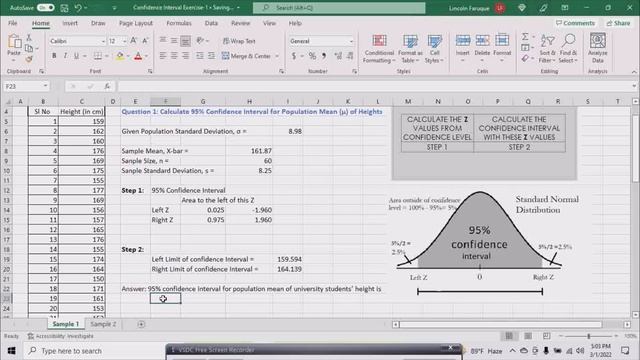Click the AutoSum sigma icon
Viewport: 640px width, 360px height.
pos(525,37)
